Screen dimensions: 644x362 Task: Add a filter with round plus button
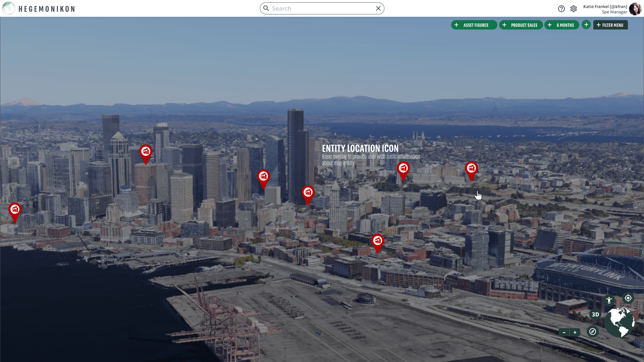(x=586, y=25)
